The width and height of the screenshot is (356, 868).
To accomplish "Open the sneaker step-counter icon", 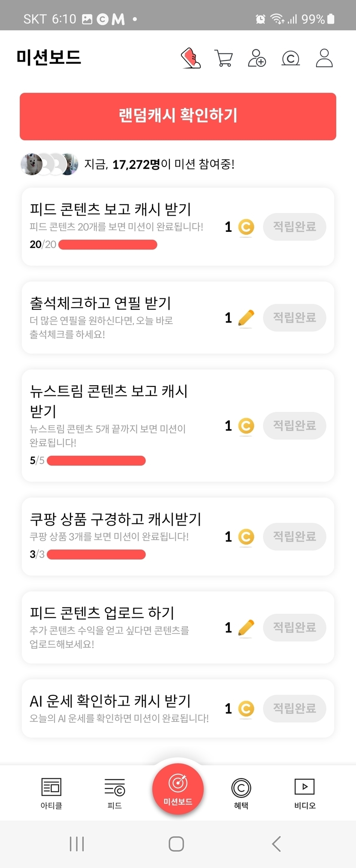I will [x=191, y=58].
